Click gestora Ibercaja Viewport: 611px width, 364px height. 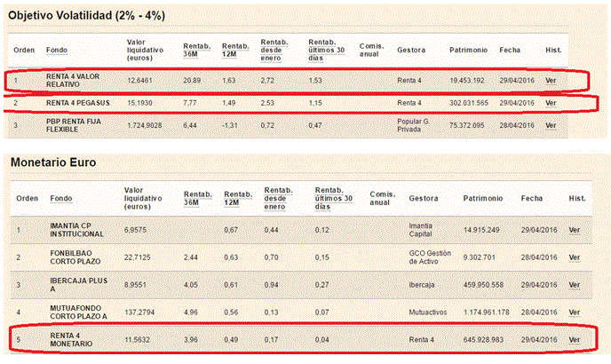[x=422, y=285]
